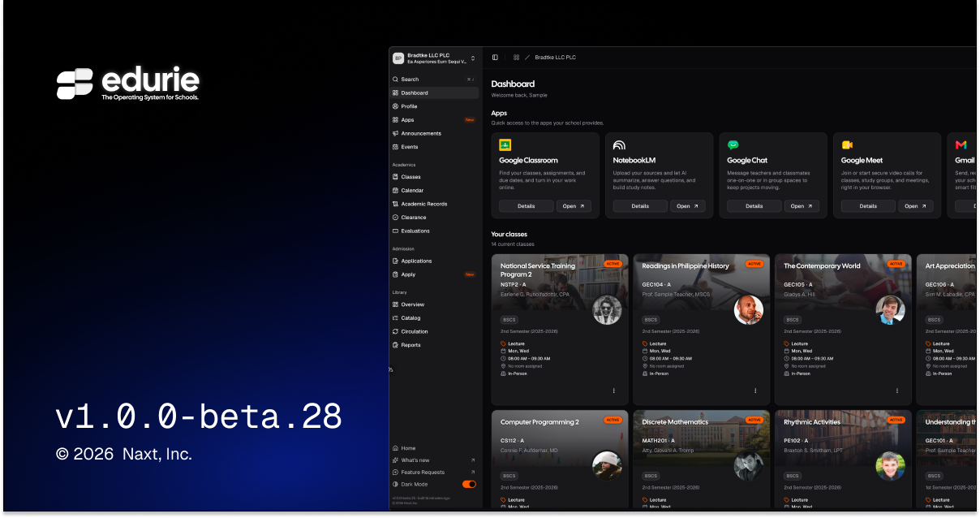Open Announcements megaphone icon
Viewport: 980px width, 518px height.
click(x=396, y=133)
